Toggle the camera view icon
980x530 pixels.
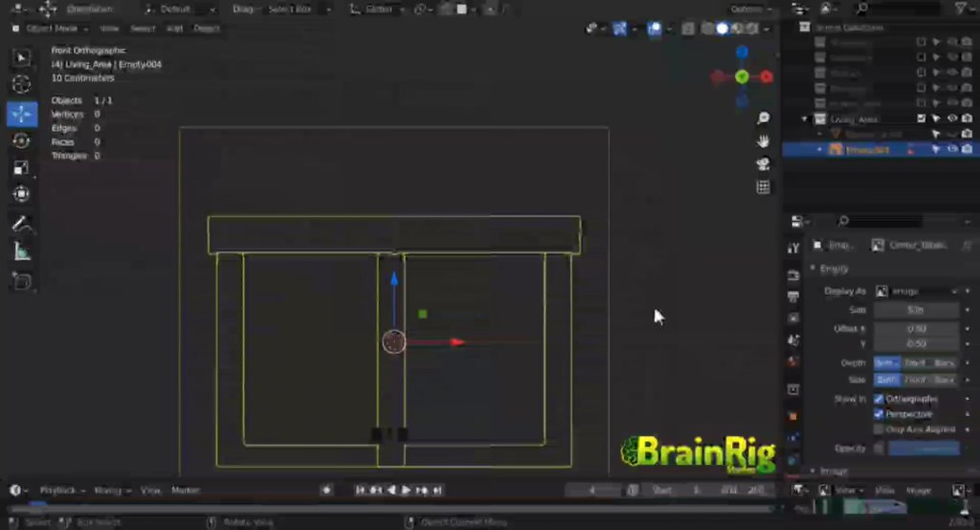coord(763,164)
